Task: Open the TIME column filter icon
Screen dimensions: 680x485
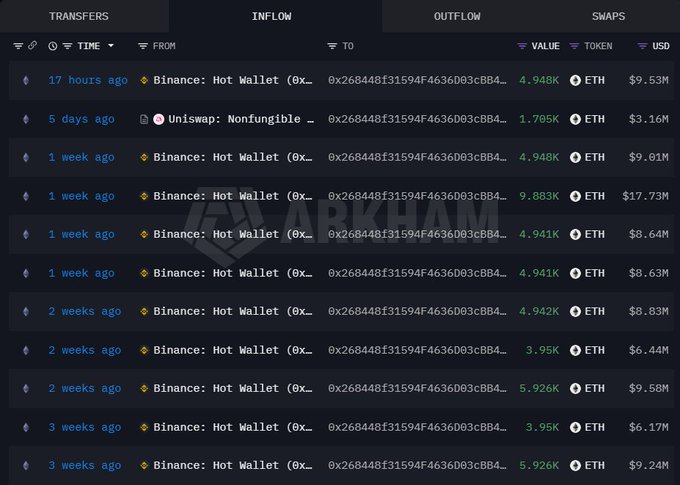Action: [67, 46]
